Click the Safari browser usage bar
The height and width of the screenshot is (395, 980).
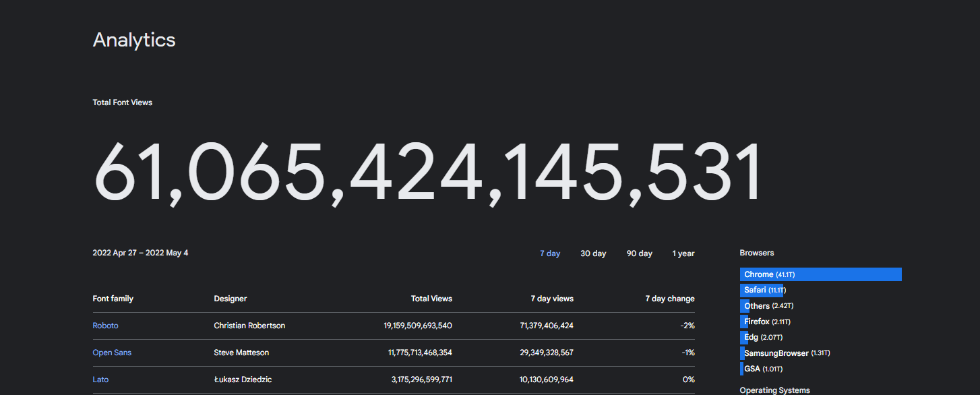(762, 290)
